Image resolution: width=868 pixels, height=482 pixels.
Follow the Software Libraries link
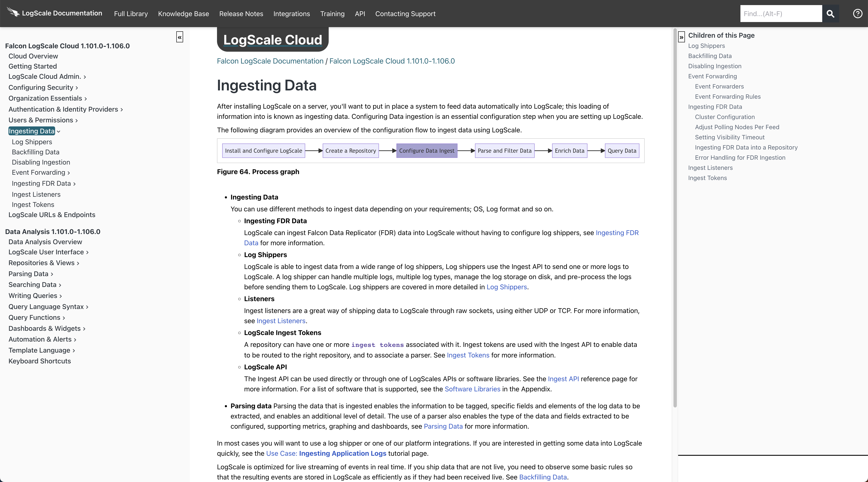pyautogui.click(x=472, y=389)
